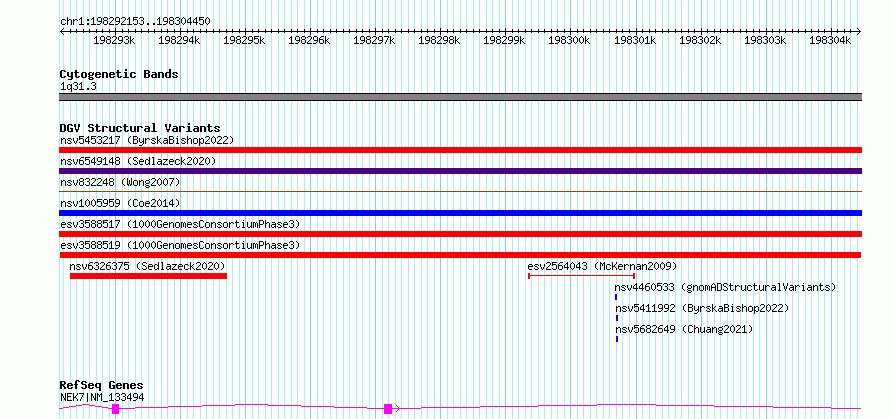Select the red nsv5453217 variant bar

click(x=461, y=150)
